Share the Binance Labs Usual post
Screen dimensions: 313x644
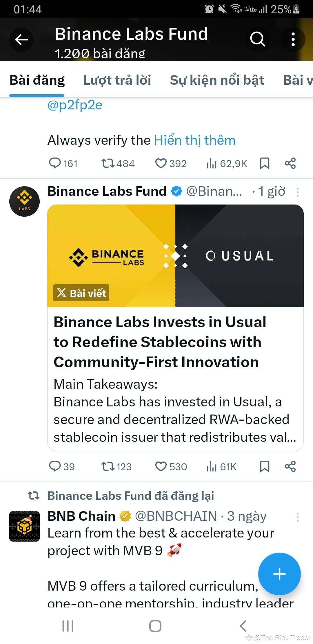click(x=290, y=466)
